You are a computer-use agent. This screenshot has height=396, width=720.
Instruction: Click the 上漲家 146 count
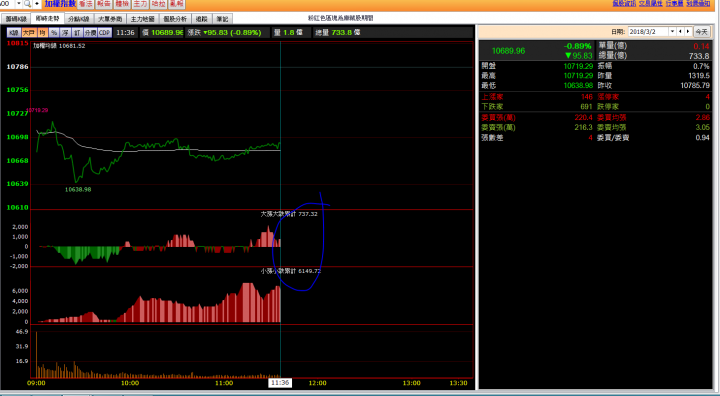587,97
